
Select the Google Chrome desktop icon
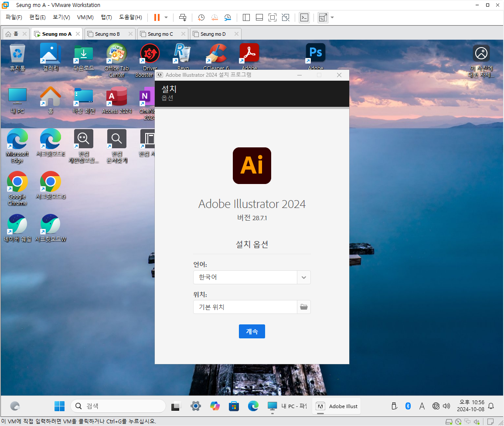[x=17, y=189]
